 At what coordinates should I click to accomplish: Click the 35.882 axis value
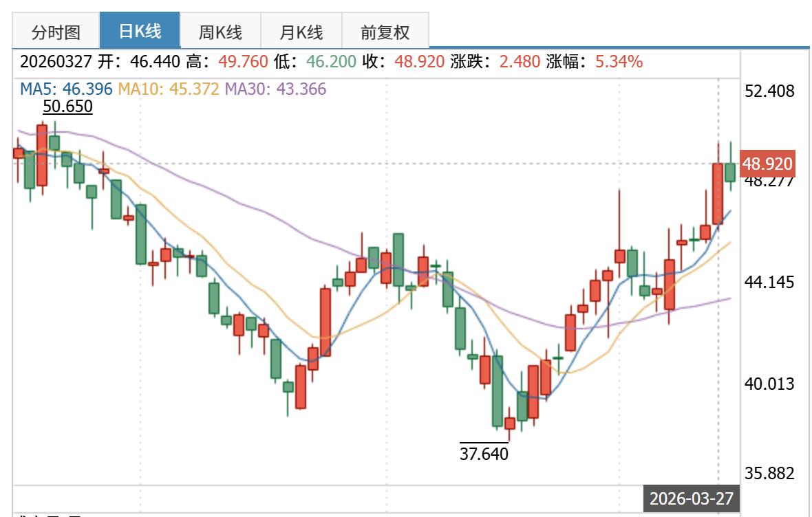(x=769, y=472)
